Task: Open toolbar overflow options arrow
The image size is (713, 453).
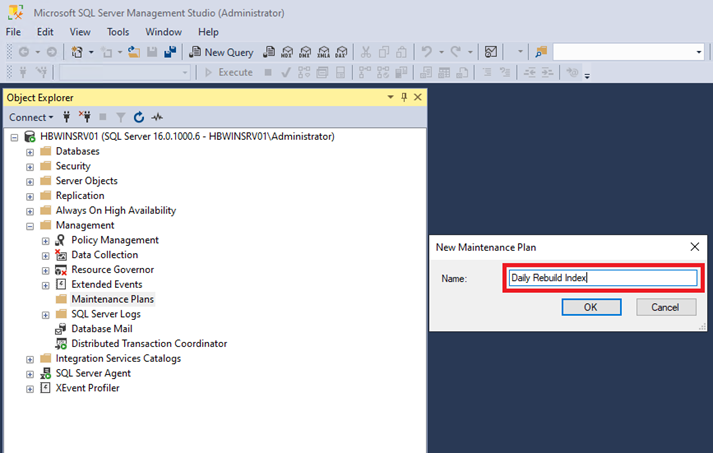Action: 587,76
